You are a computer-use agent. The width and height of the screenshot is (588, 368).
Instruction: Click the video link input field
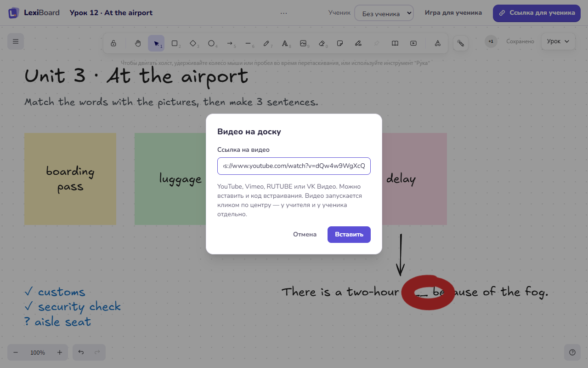pyautogui.click(x=294, y=166)
